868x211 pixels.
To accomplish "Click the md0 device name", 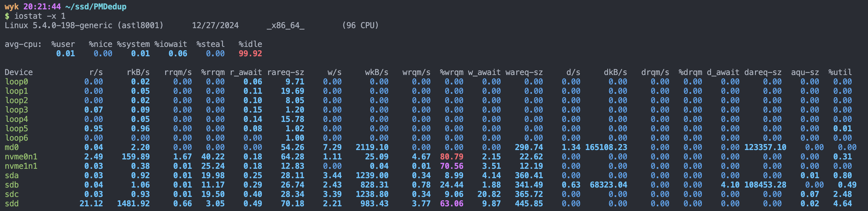I will (11, 147).
